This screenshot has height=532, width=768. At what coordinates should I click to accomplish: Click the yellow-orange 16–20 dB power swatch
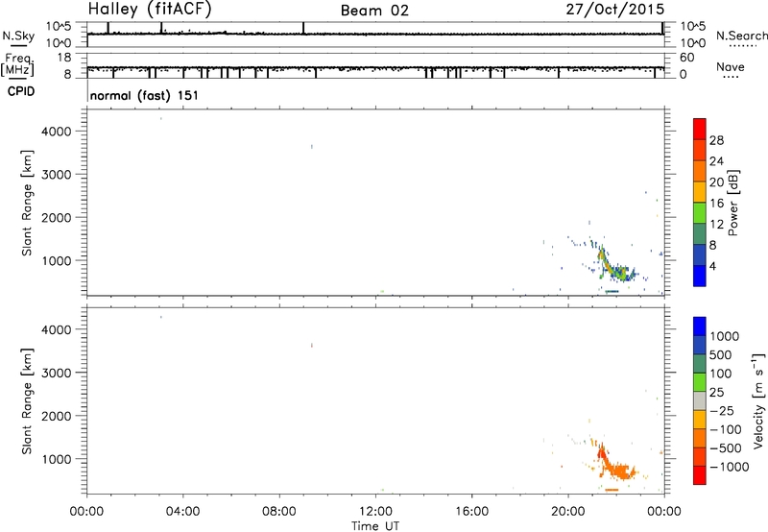pos(700,192)
